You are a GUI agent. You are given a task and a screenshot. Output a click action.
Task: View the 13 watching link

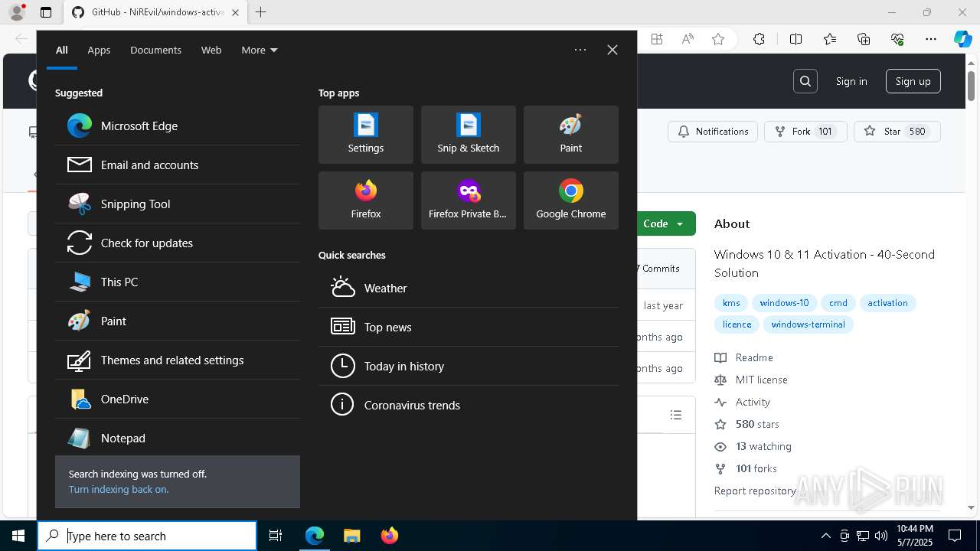[753, 446]
